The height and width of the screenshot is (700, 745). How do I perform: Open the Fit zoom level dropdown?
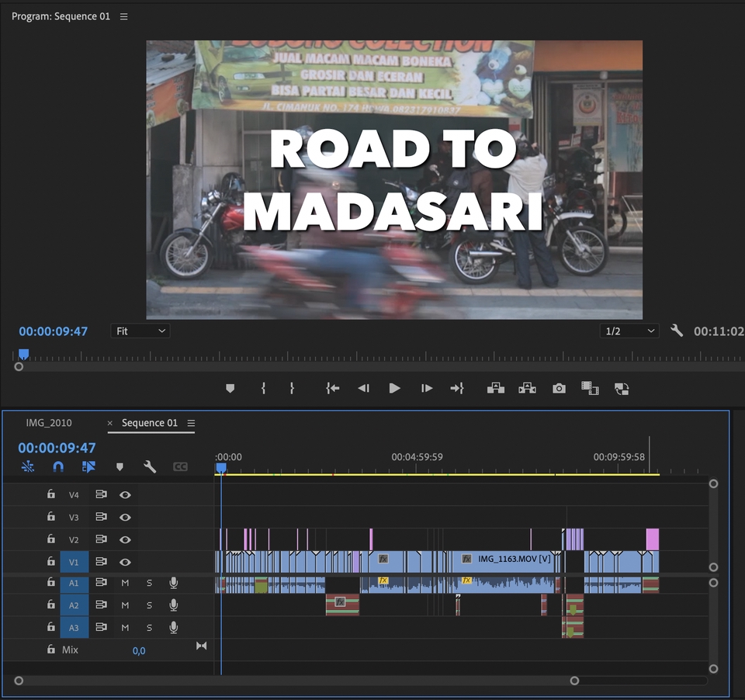point(140,331)
